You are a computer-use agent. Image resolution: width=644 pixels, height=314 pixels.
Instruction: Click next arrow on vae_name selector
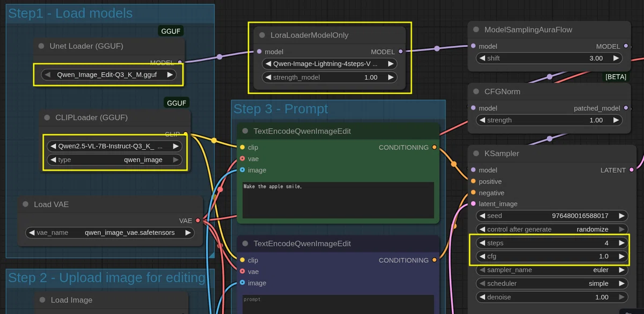point(188,233)
